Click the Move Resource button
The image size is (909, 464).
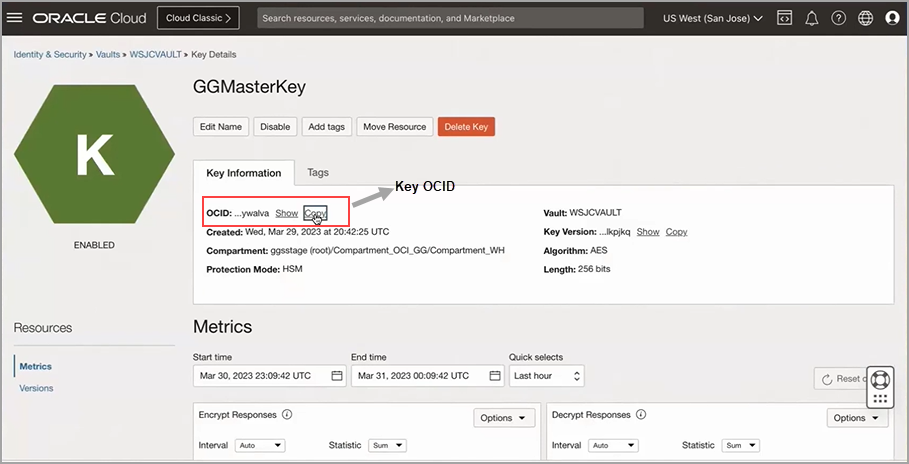[x=395, y=126]
